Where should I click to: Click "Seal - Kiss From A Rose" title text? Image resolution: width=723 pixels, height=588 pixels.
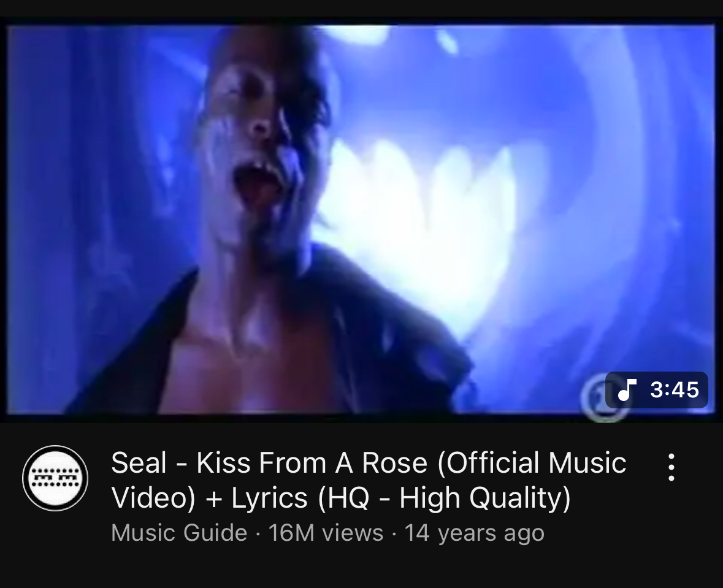click(x=269, y=462)
